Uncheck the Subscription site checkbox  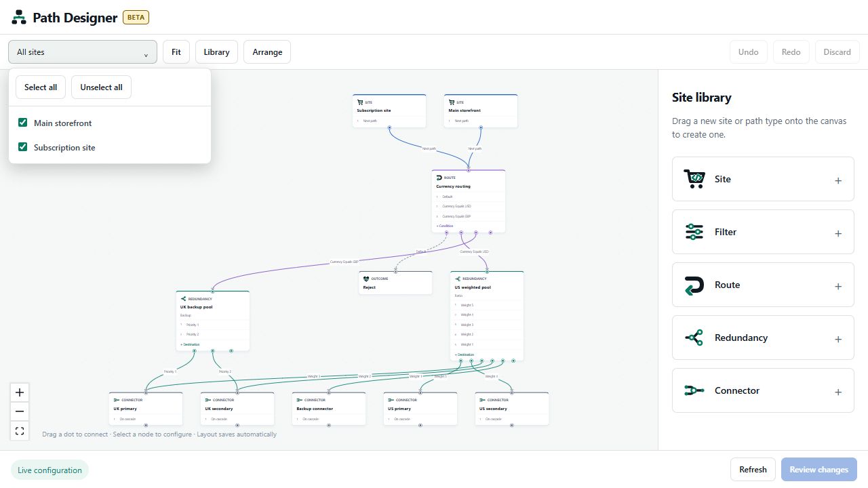click(x=22, y=147)
